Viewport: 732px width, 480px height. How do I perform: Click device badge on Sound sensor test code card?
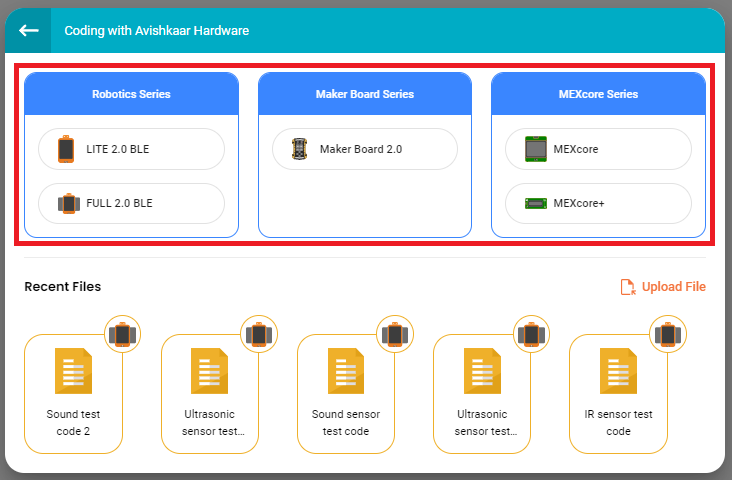pyautogui.click(x=395, y=334)
